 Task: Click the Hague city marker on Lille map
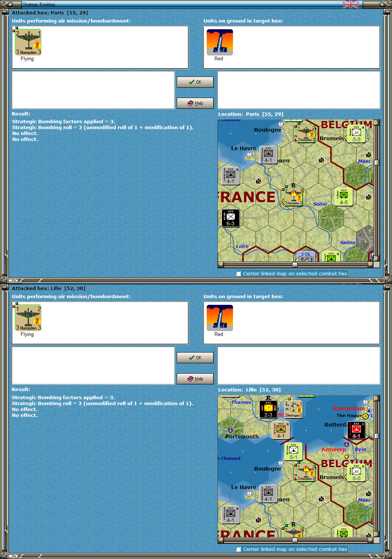(365, 416)
